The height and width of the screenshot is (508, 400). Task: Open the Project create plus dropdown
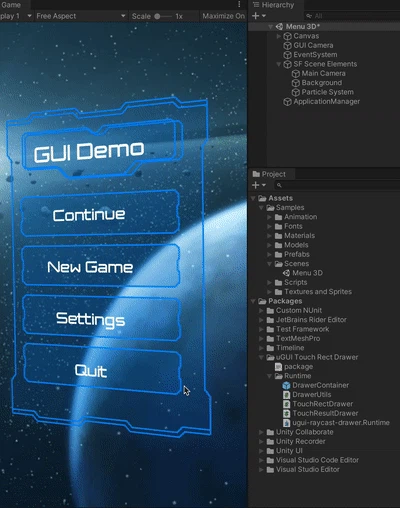click(259, 185)
